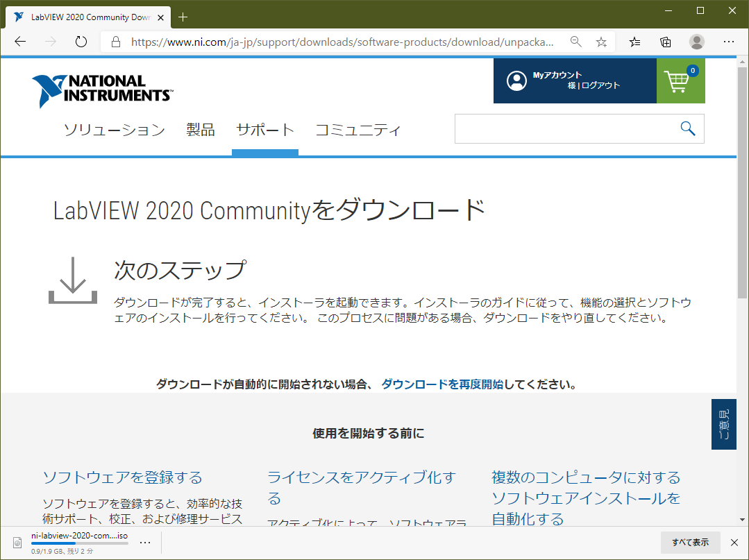The height and width of the screenshot is (560, 749).
Task: Open the zoom magnifier in the address bar
Action: pos(576,42)
